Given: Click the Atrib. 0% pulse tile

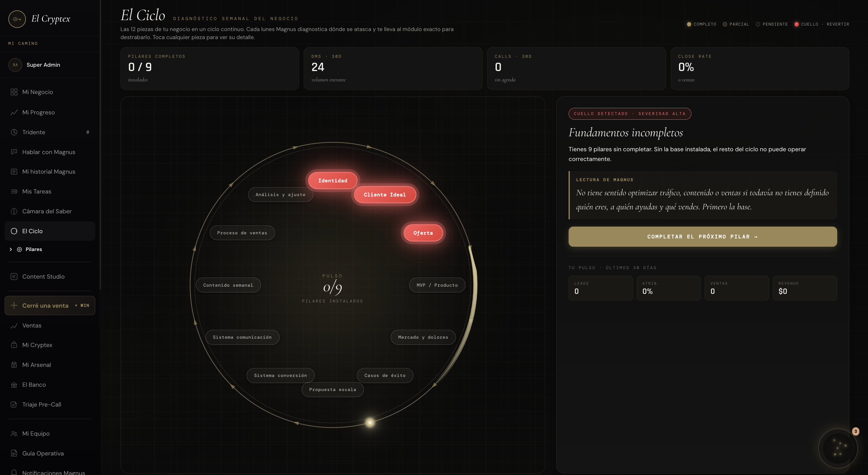Looking at the screenshot, I should point(668,288).
